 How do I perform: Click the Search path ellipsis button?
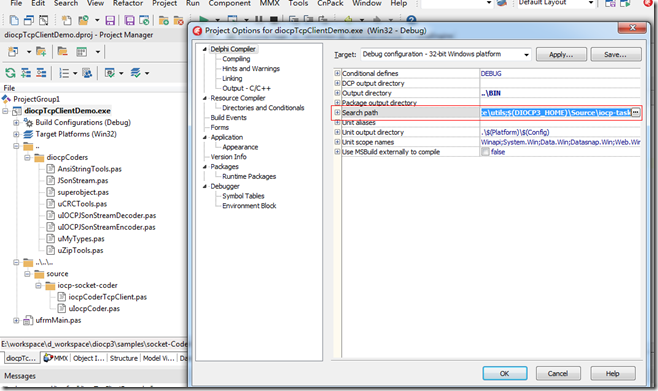click(635, 112)
